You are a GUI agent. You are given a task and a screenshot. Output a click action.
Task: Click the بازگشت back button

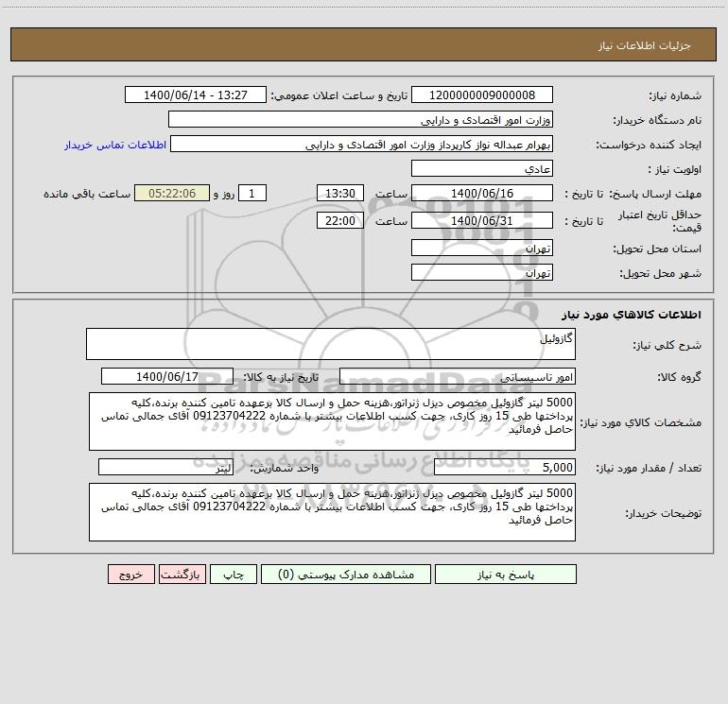pos(182,574)
